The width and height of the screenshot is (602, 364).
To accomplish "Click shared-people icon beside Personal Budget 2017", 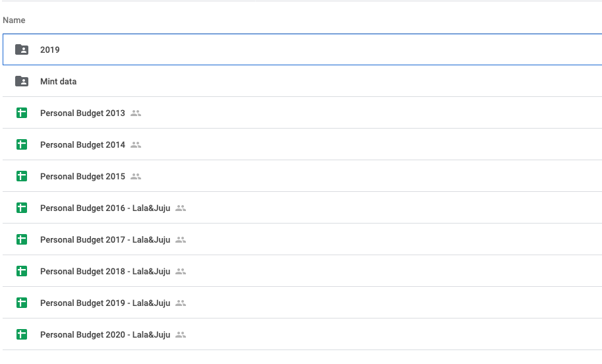I will [181, 240].
